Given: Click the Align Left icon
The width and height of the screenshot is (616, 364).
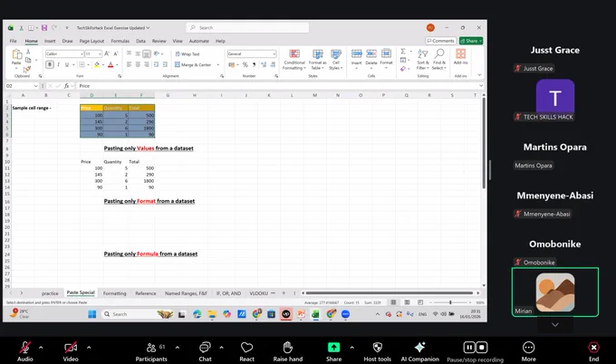Looking at the screenshot, I should (x=129, y=65).
